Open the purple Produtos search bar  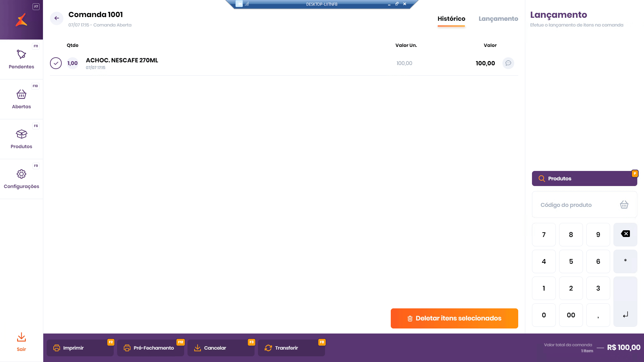coord(584,179)
